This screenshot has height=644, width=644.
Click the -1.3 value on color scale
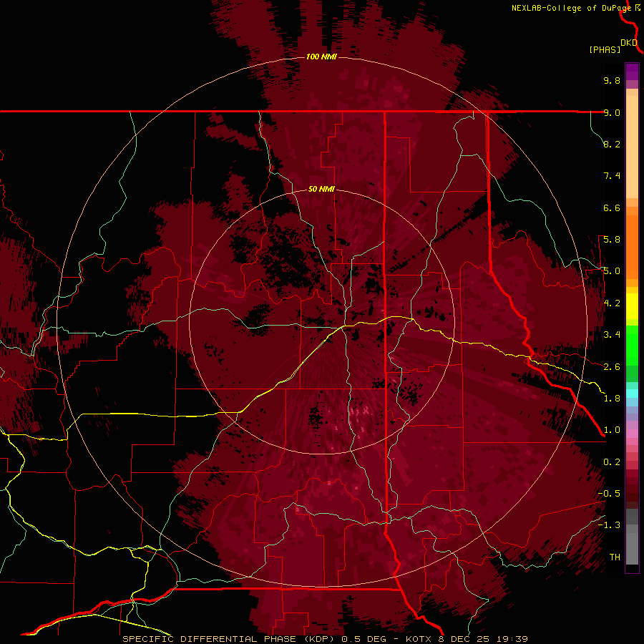click(x=609, y=525)
